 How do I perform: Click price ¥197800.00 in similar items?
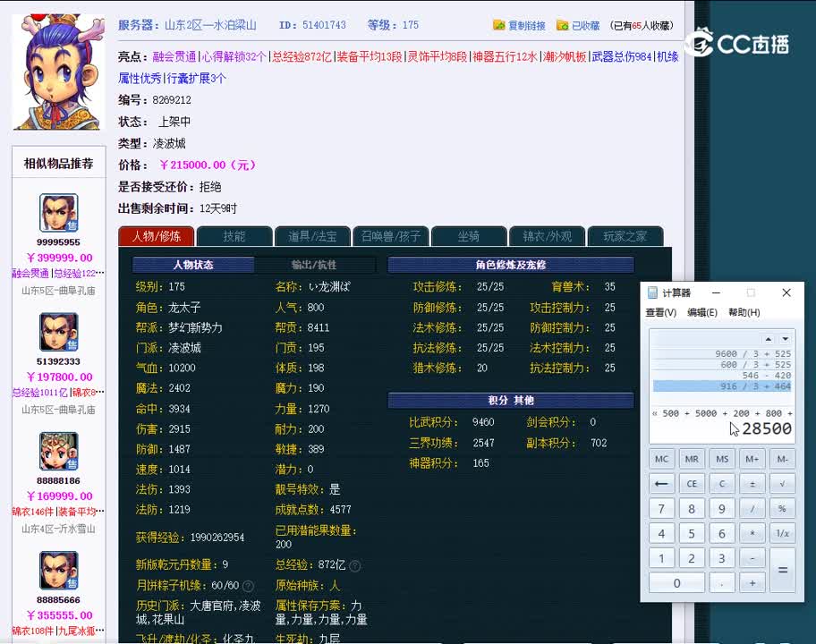point(59,377)
